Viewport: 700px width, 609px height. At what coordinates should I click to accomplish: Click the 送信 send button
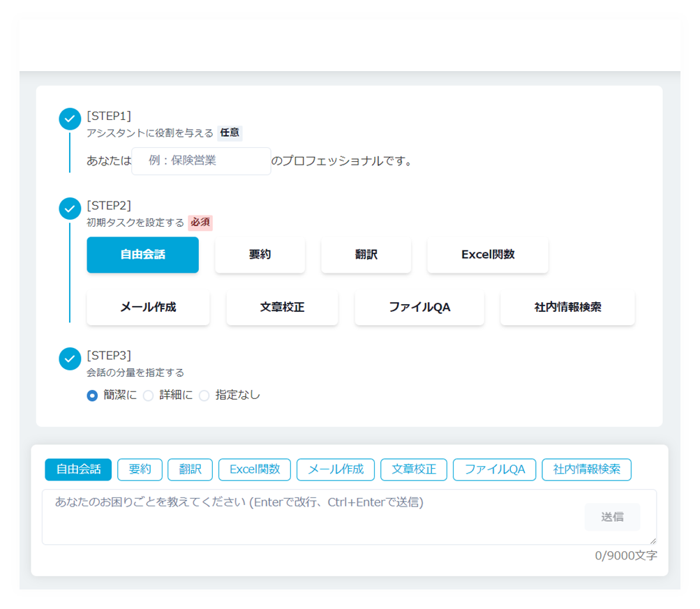pyautogui.click(x=612, y=517)
